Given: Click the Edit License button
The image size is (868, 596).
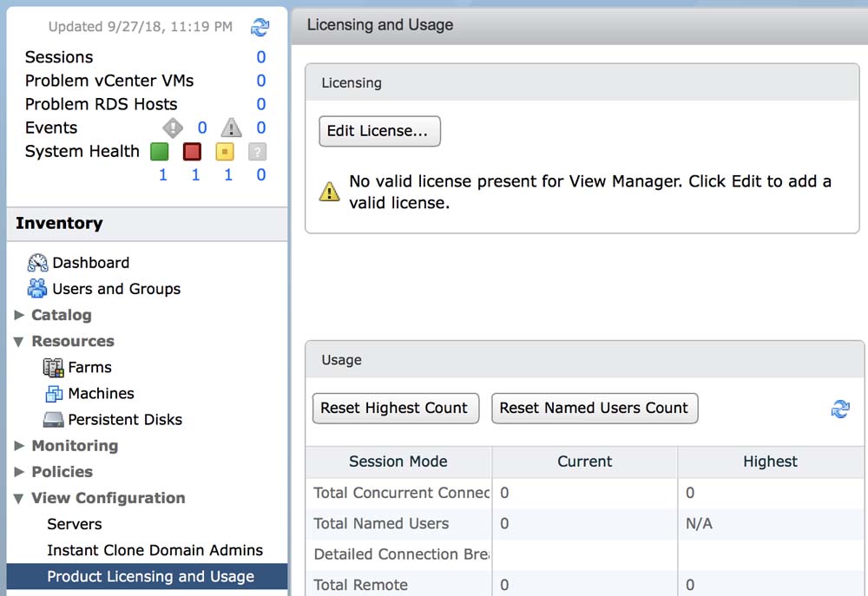Looking at the screenshot, I should click(379, 131).
